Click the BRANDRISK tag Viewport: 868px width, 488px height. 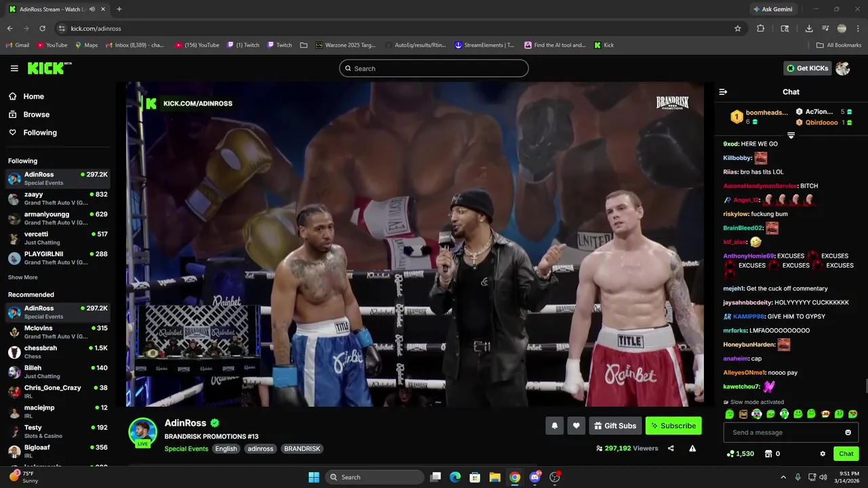point(302,449)
